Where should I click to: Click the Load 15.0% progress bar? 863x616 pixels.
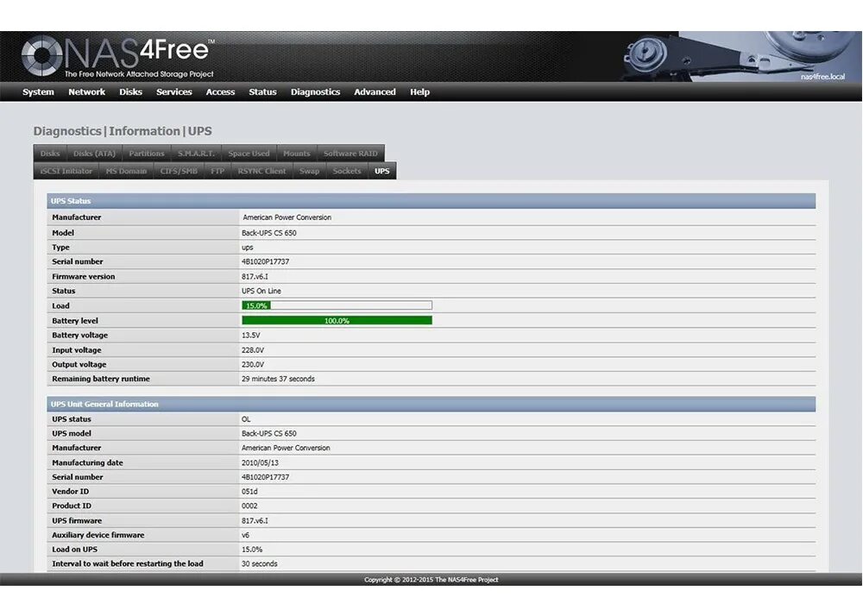337,305
